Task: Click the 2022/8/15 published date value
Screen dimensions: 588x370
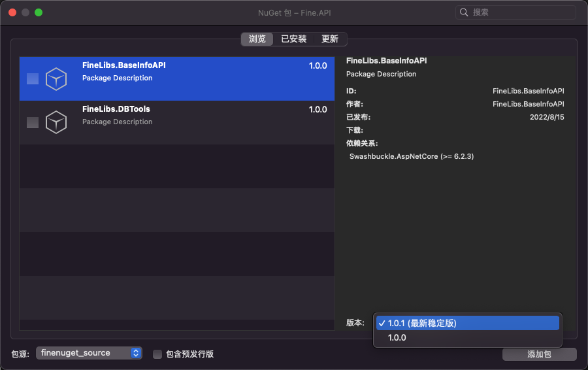Action: (547, 117)
